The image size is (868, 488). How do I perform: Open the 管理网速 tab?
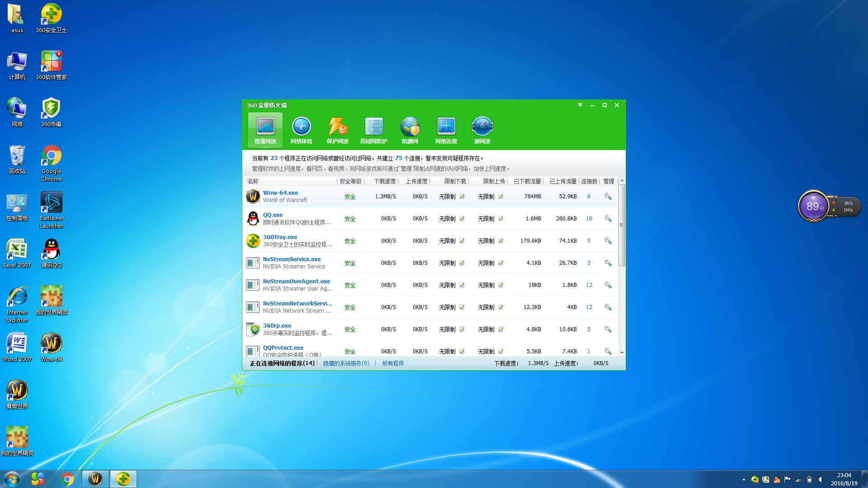click(265, 130)
